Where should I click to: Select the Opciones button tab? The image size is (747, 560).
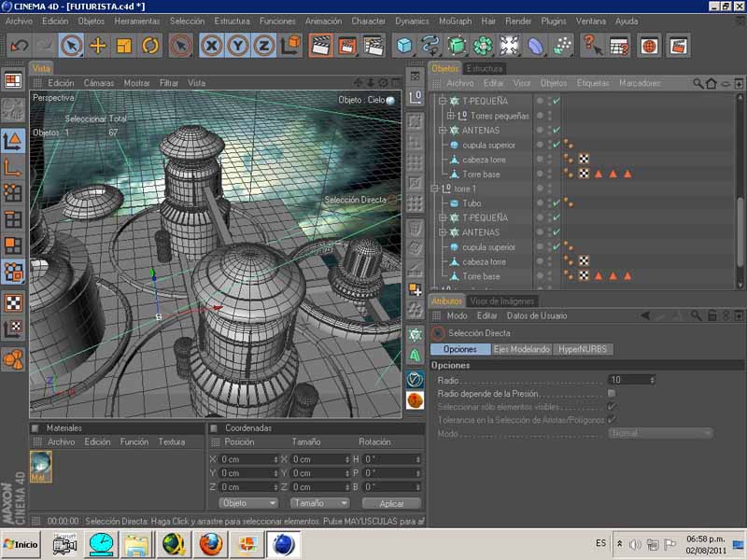click(459, 349)
